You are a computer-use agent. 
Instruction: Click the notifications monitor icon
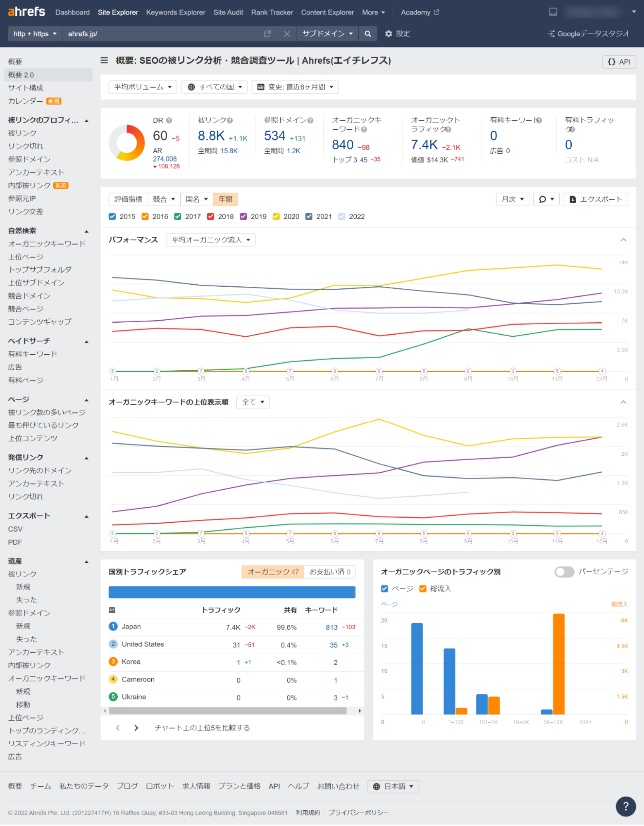coord(553,12)
